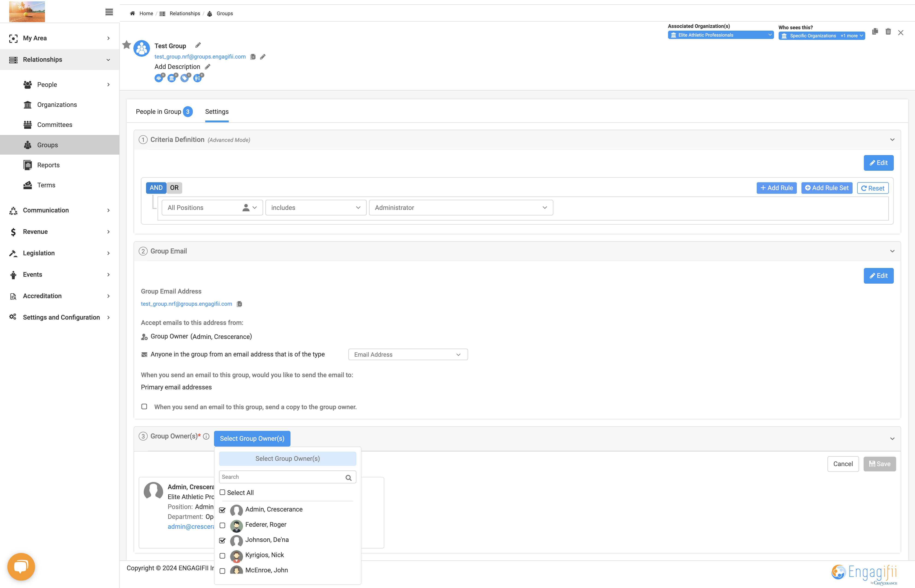
Task: Enable send copy to group owner
Action: coord(144,407)
